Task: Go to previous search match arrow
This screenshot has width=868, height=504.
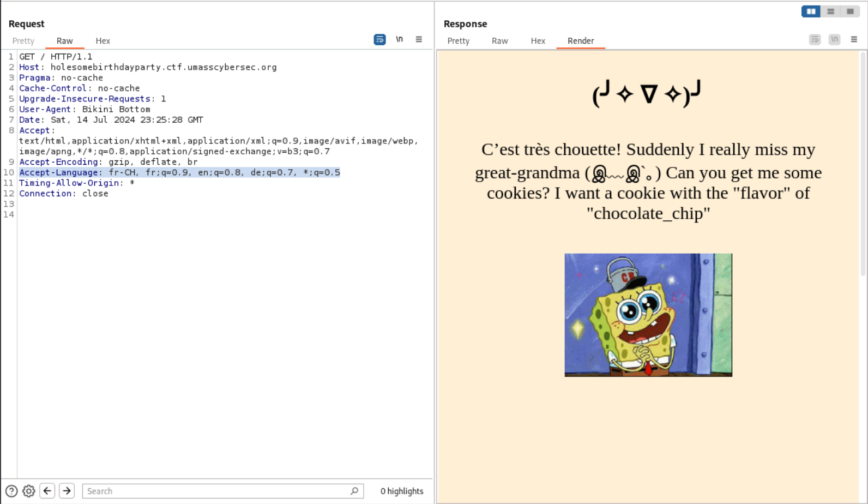Action: tap(47, 491)
